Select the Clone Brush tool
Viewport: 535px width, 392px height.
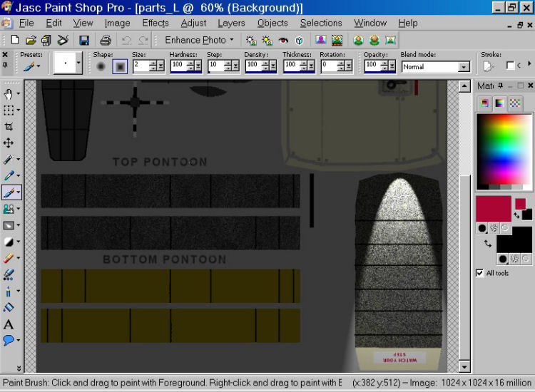coord(9,209)
